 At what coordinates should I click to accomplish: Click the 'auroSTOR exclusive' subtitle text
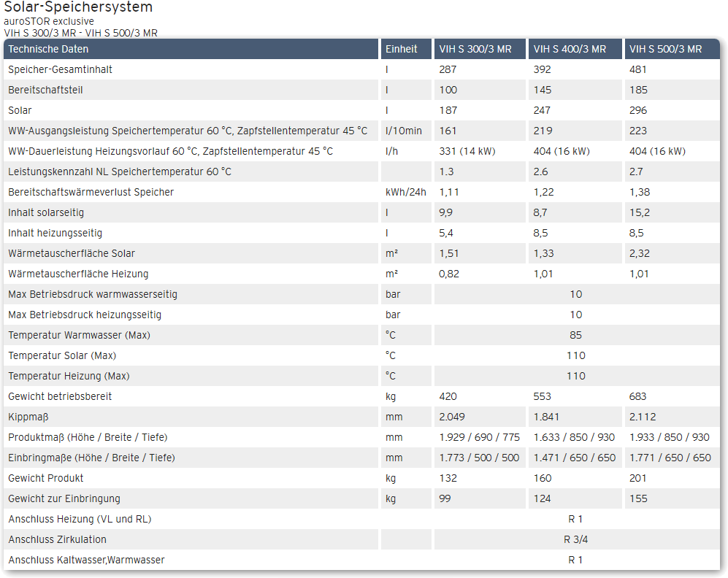(x=49, y=22)
